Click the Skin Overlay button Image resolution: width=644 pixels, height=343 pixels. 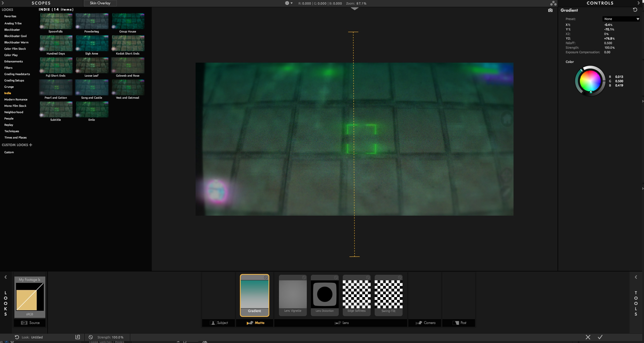pos(100,3)
